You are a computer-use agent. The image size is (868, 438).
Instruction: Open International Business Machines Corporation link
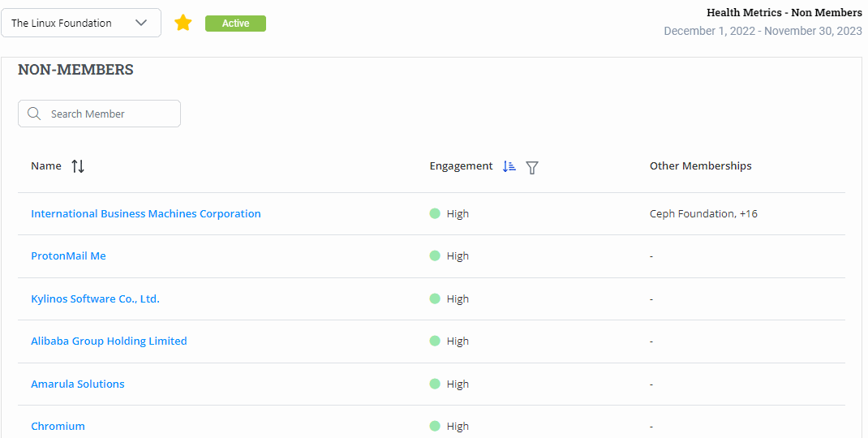146,213
